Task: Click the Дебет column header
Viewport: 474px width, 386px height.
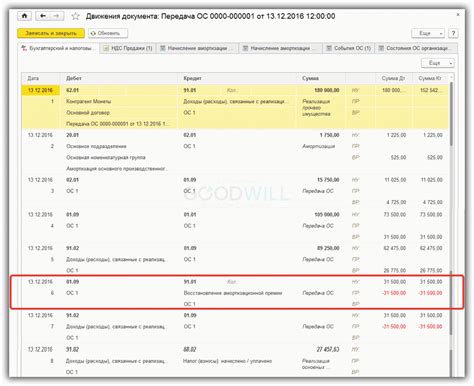Action: pos(119,78)
